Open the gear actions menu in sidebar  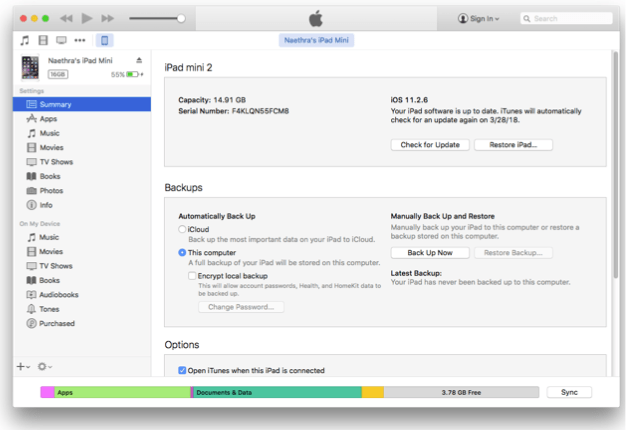[x=45, y=367]
